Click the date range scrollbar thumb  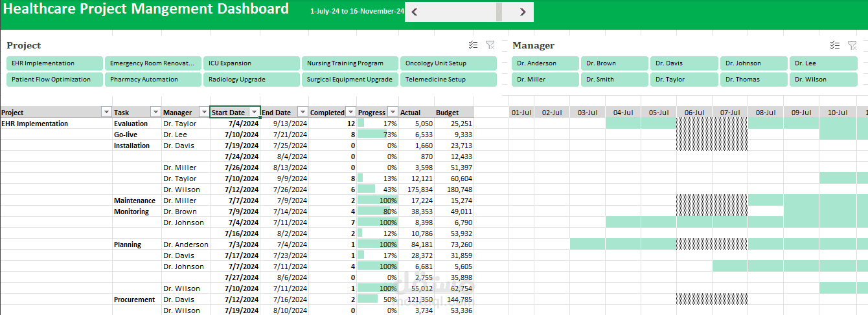point(499,12)
